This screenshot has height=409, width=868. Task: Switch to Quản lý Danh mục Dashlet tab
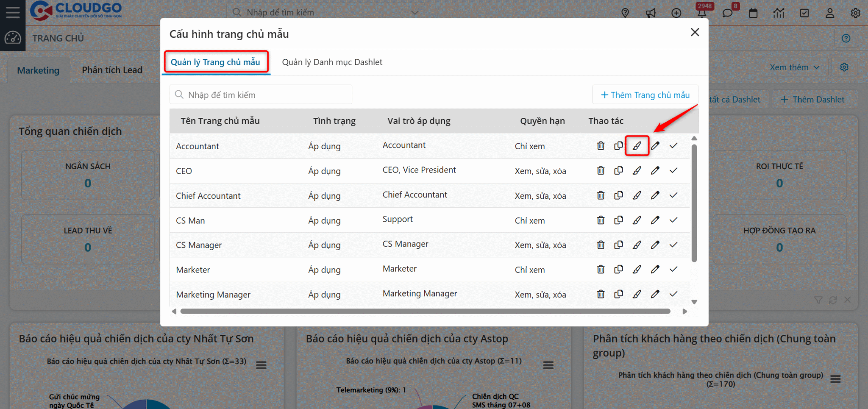[x=332, y=62]
